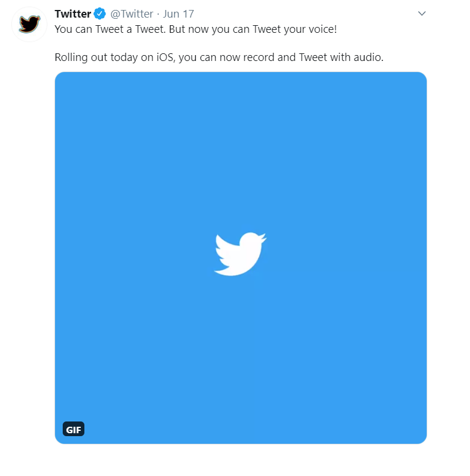The image size is (470, 476).
Task: Expand the tweet options chevron
Action: coord(422,13)
